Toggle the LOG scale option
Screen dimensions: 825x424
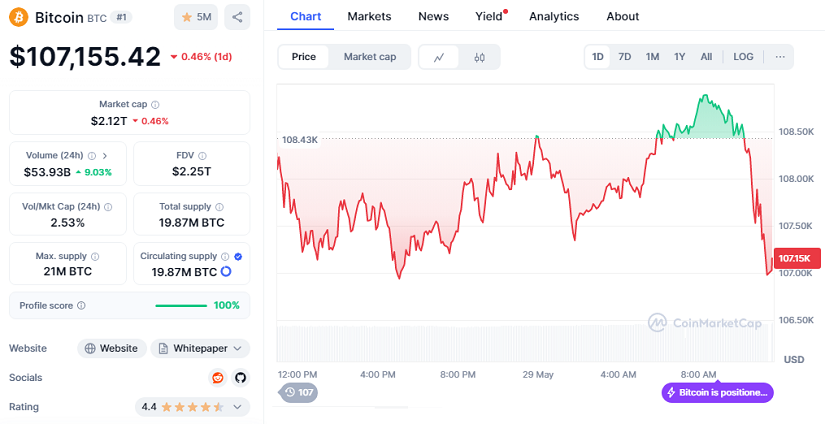743,57
